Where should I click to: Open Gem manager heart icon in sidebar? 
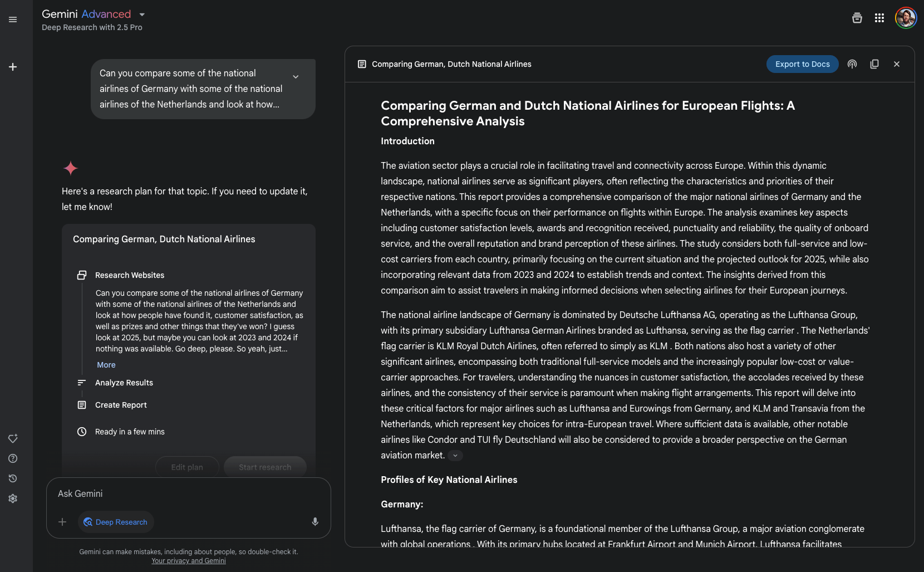13,438
